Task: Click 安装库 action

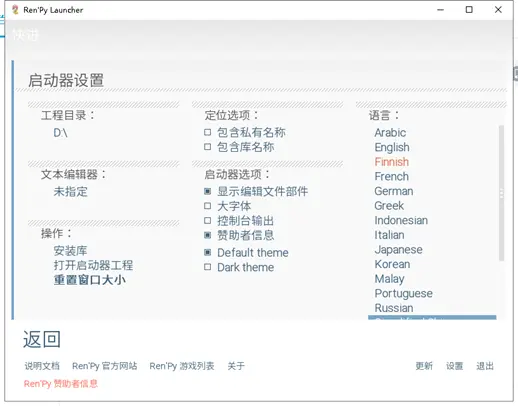Action: click(x=70, y=251)
